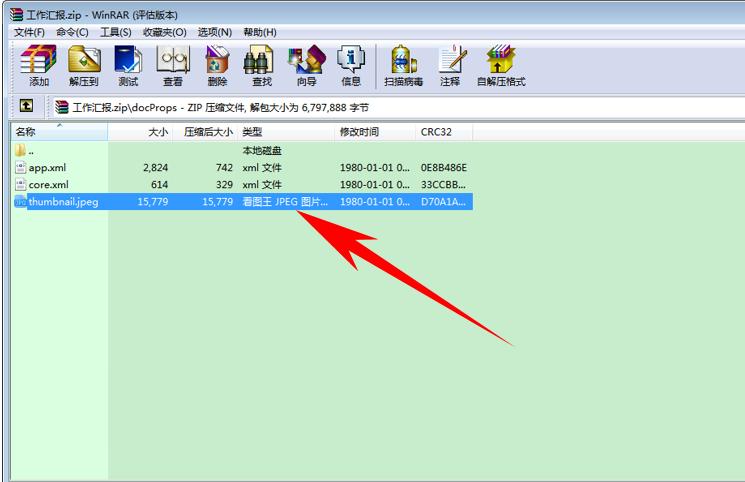Sort by the 修改时间 column header

pyautogui.click(x=375, y=132)
